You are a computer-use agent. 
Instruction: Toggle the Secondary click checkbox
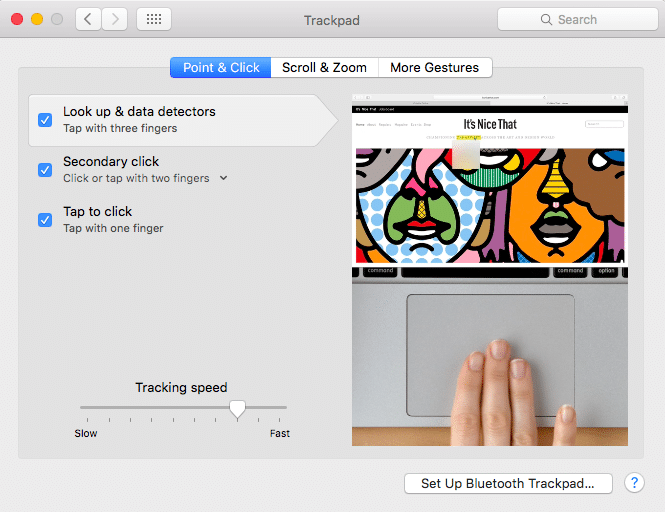pyautogui.click(x=45, y=170)
